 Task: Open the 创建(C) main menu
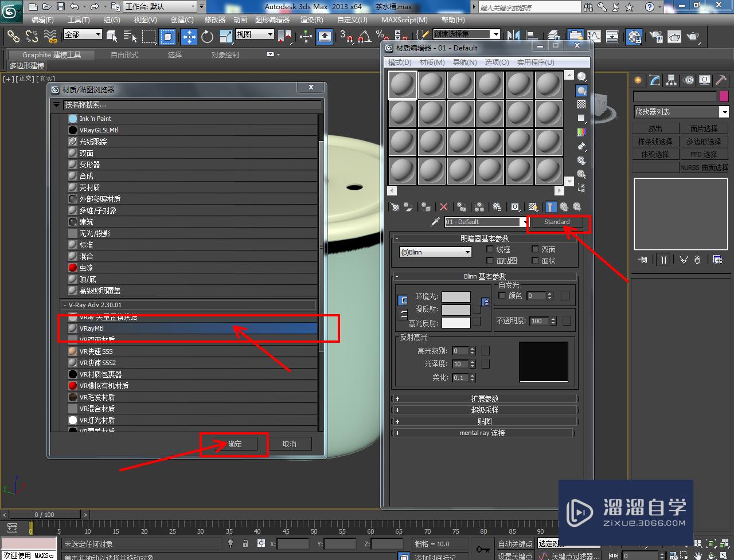[x=182, y=19]
